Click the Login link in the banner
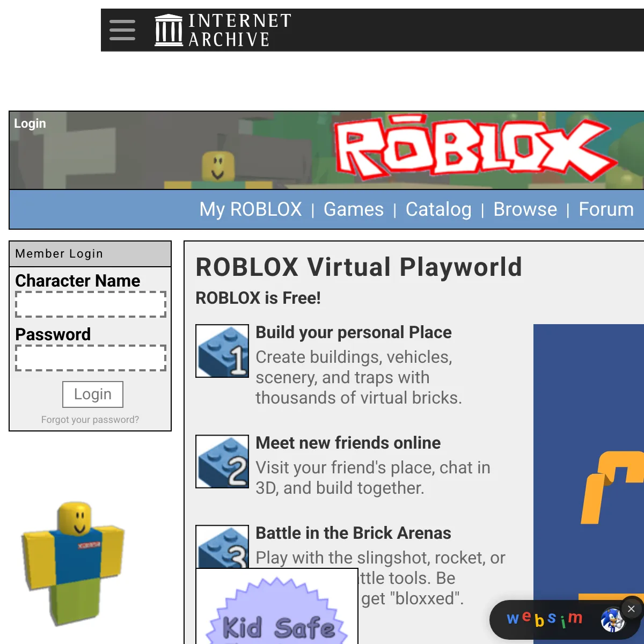Viewport: 644px width, 644px height. coord(30,123)
